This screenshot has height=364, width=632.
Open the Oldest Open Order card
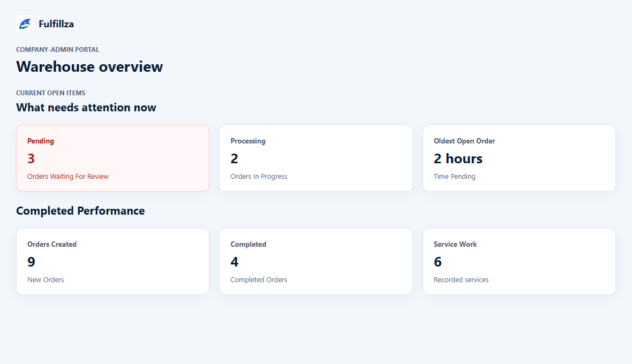tap(519, 158)
